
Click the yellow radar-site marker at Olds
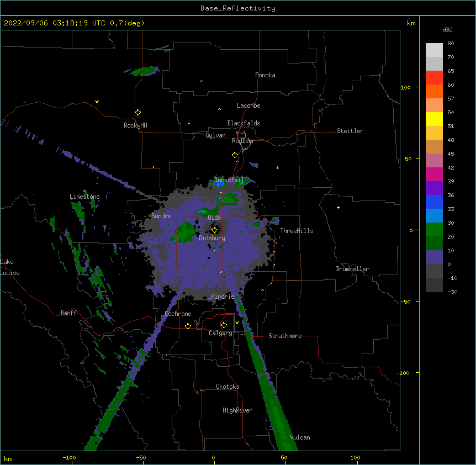[x=214, y=230]
